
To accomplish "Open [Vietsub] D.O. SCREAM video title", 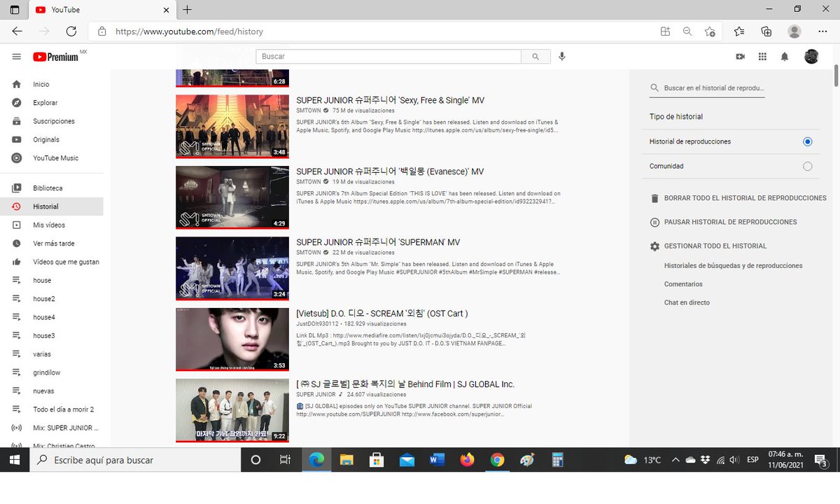I will click(x=382, y=314).
